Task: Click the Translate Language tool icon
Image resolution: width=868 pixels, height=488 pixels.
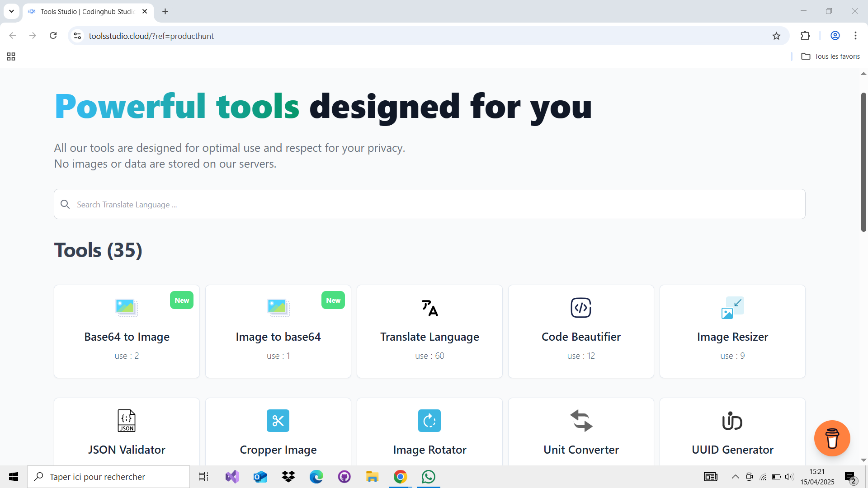Action: click(x=429, y=308)
